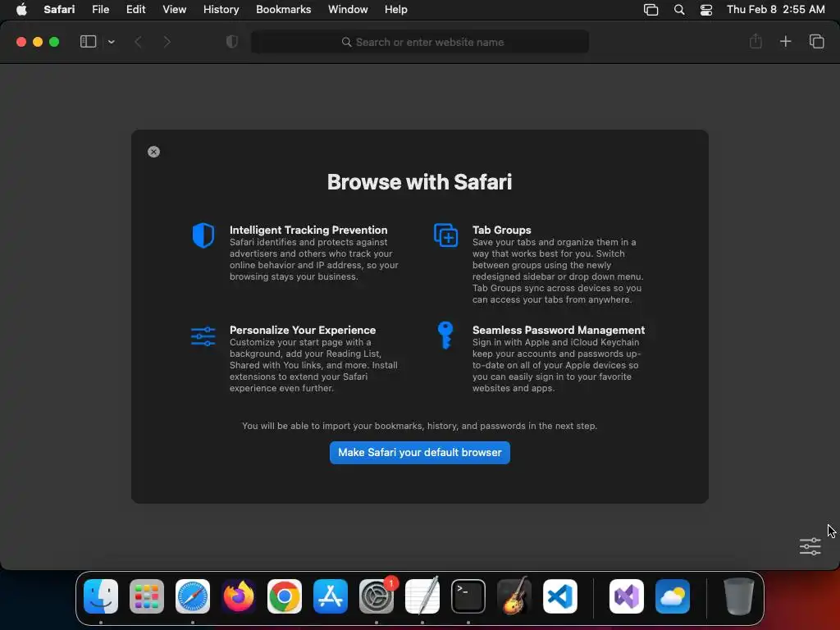840x630 pixels.
Task: Go forward with the forward arrow
Action: (167, 42)
